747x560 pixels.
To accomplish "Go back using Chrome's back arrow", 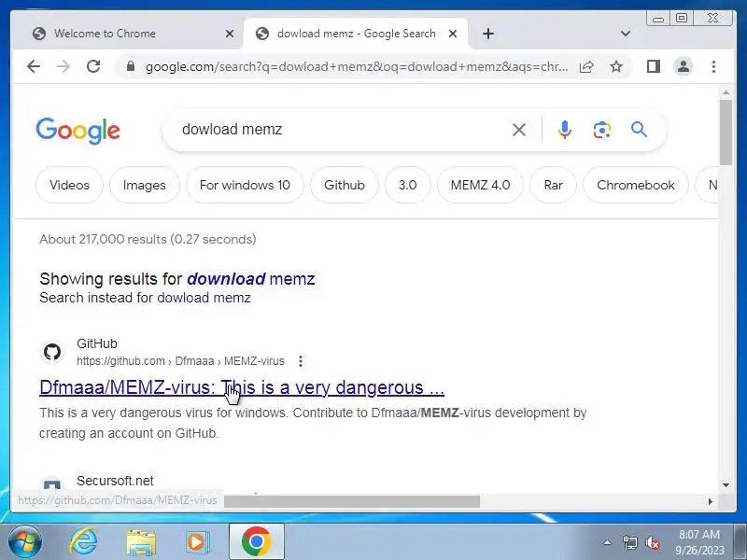I will coord(34,66).
